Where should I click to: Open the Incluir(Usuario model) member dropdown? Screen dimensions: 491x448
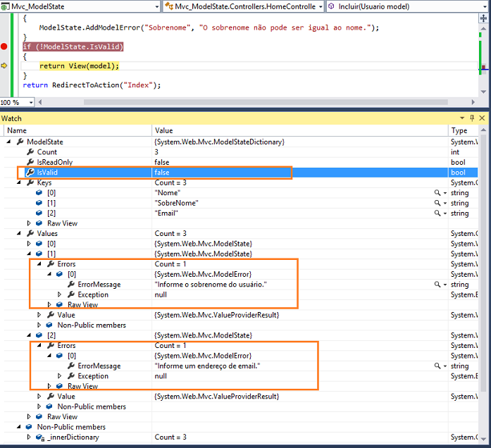[485, 6]
